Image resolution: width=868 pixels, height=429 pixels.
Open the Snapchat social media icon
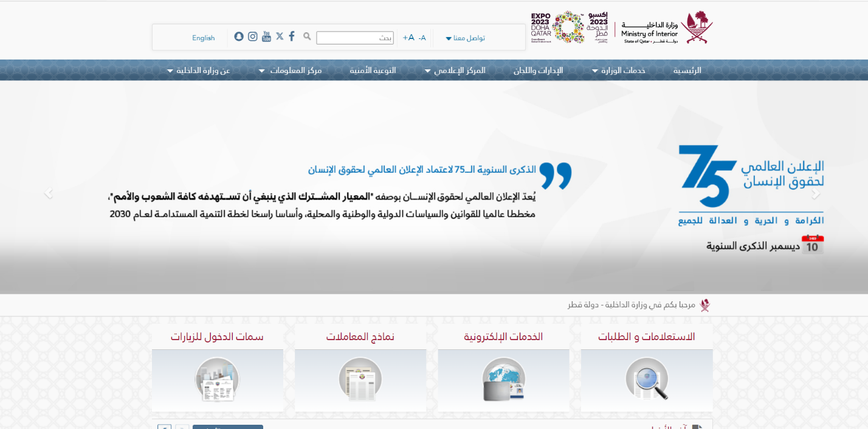pos(239,37)
